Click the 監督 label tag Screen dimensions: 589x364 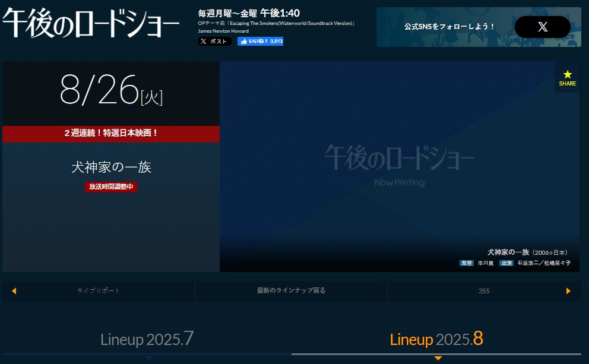pyautogui.click(x=467, y=263)
